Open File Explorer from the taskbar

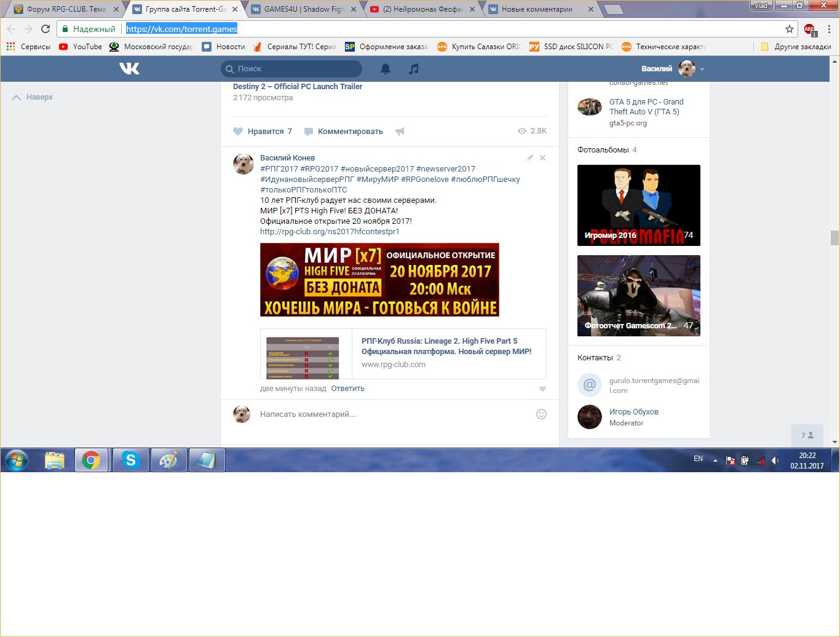(x=54, y=460)
